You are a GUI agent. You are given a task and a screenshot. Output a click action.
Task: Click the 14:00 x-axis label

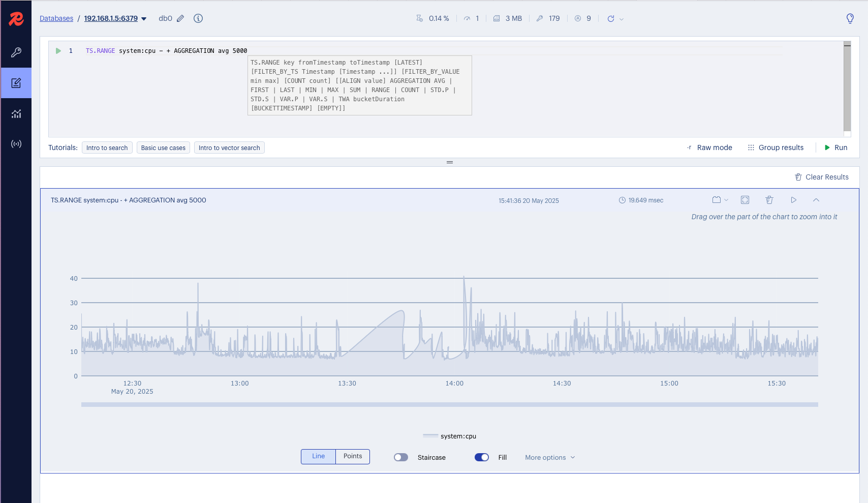pyautogui.click(x=454, y=383)
